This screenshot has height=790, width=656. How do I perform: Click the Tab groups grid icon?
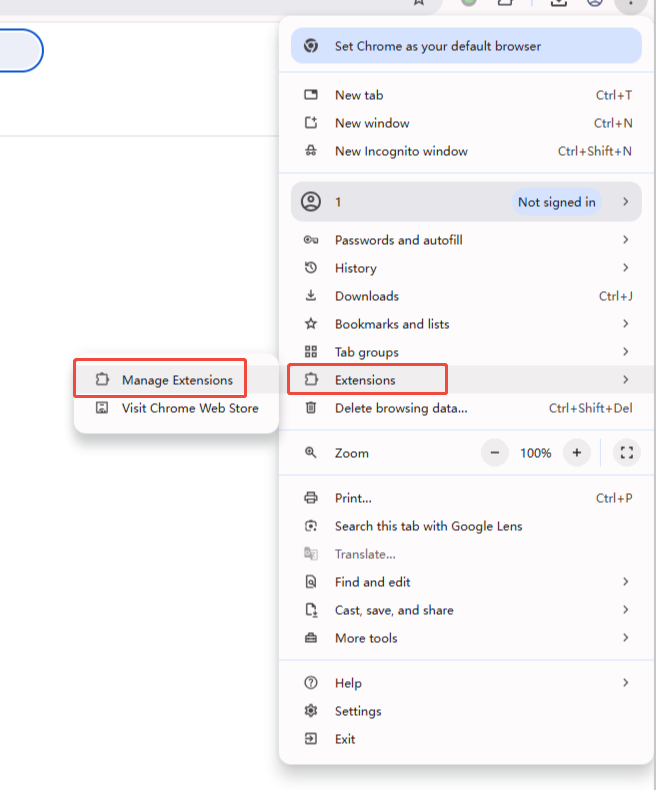click(311, 352)
